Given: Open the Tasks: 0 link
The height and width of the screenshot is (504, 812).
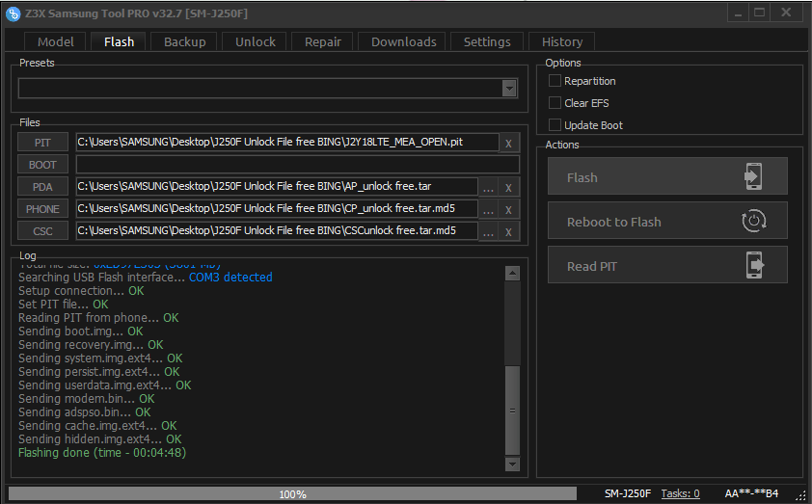Looking at the screenshot, I should pyautogui.click(x=680, y=493).
